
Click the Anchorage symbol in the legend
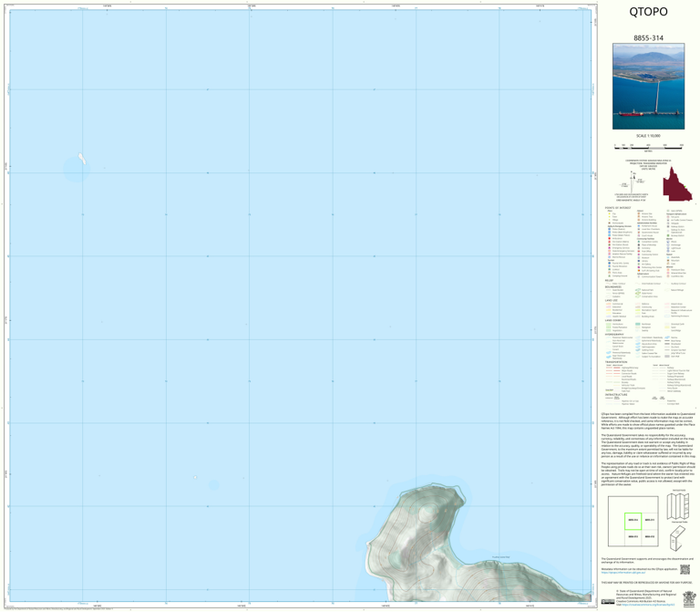(668, 244)
